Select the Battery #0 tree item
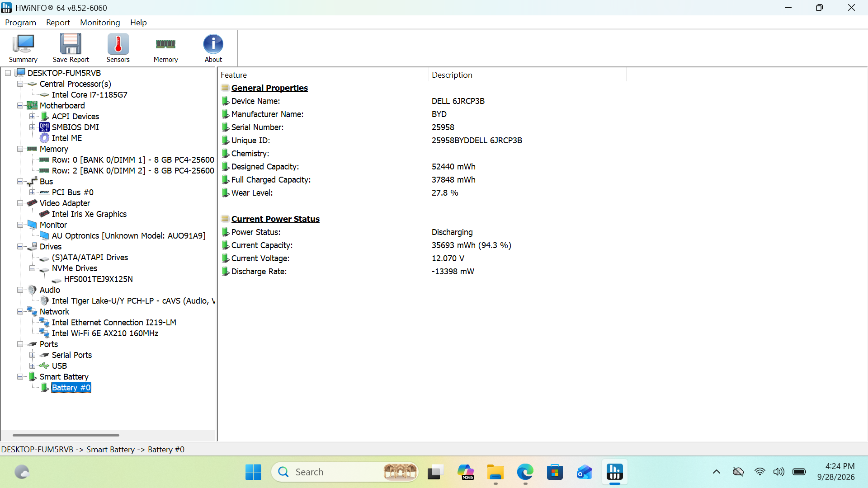Screen dimensions: 868x488 (x=71, y=388)
